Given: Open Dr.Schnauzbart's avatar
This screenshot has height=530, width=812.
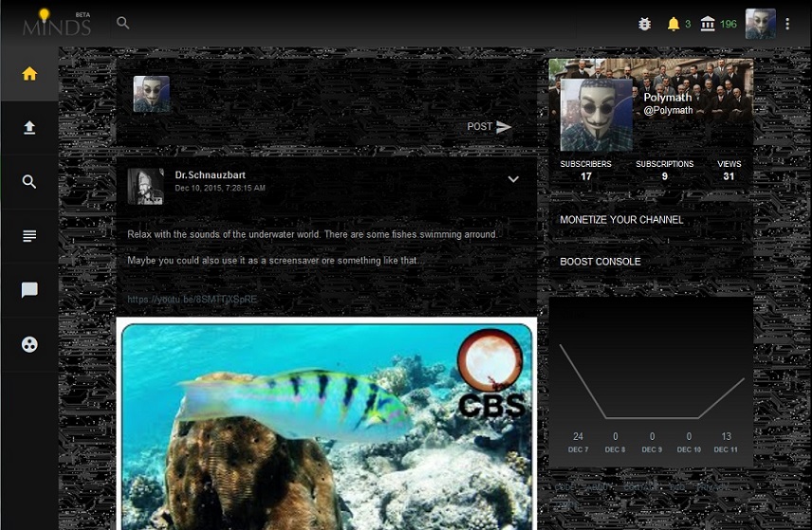Looking at the screenshot, I should [145, 187].
